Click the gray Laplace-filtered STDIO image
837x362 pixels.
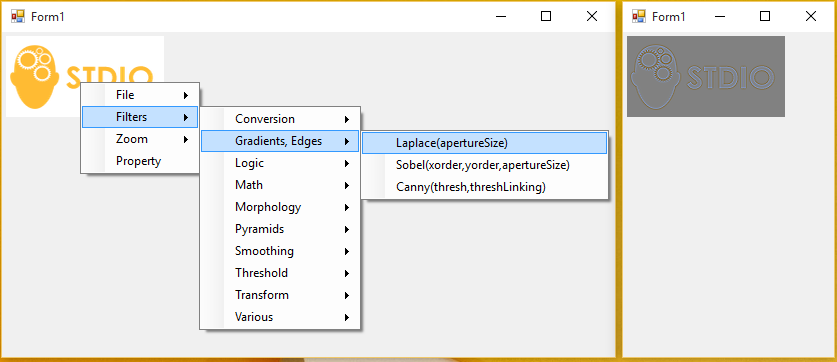(706, 76)
